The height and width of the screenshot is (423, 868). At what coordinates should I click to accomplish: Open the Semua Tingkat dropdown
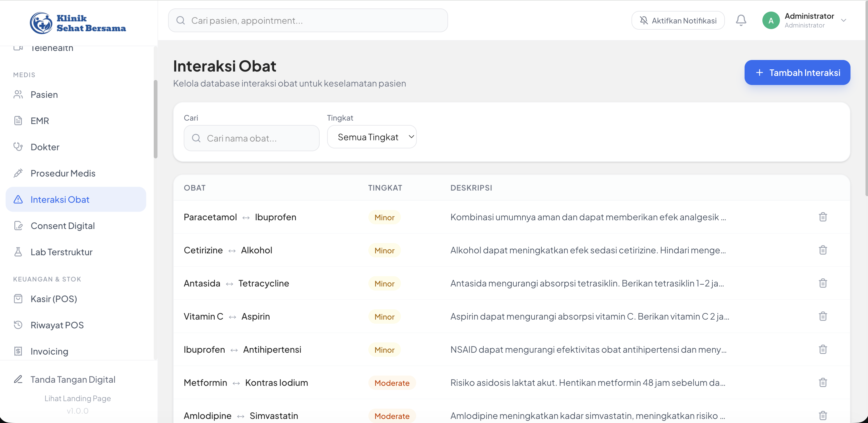pos(372,137)
